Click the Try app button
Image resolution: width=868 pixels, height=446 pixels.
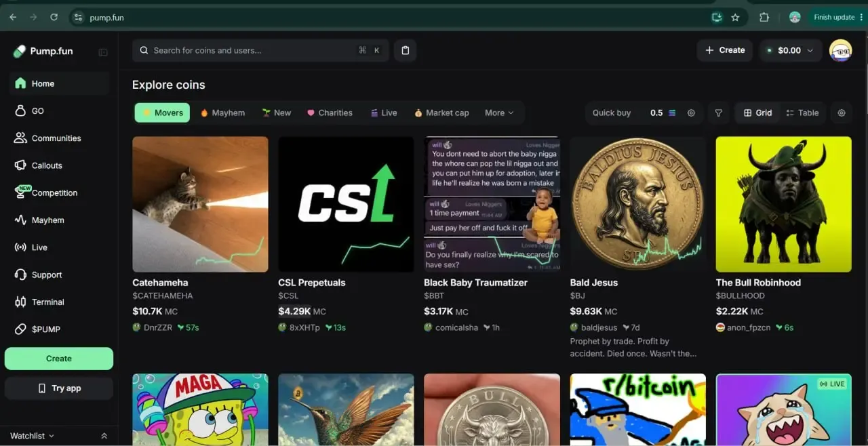click(x=59, y=388)
